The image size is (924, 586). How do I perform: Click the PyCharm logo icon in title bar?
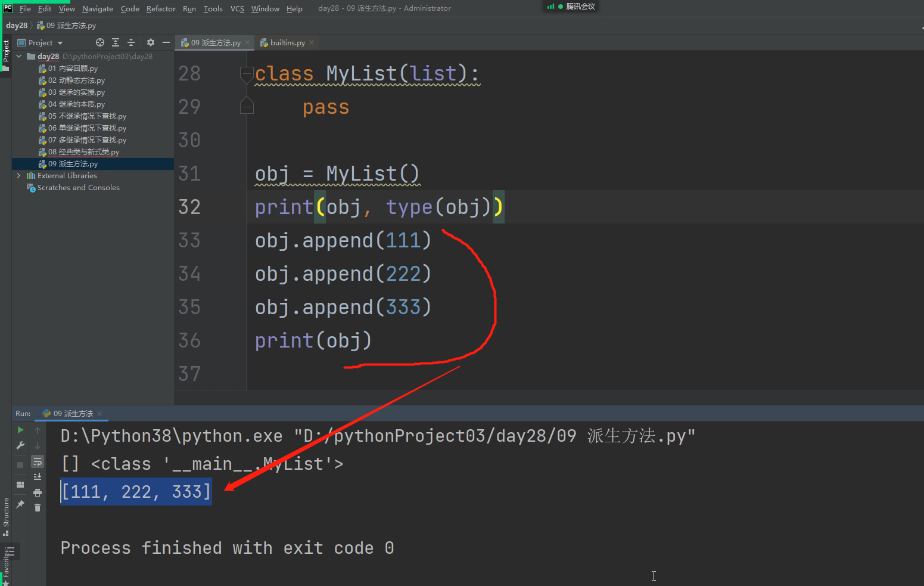(x=7, y=8)
